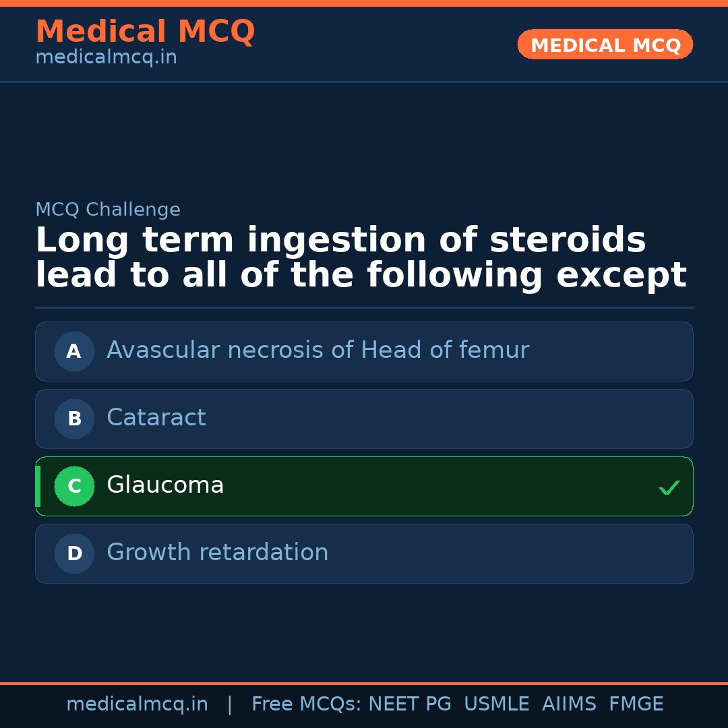Viewport: 728px width, 728px height.
Task: Click the green accent bar on Glaucoma option
Action: tap(38, 486)
